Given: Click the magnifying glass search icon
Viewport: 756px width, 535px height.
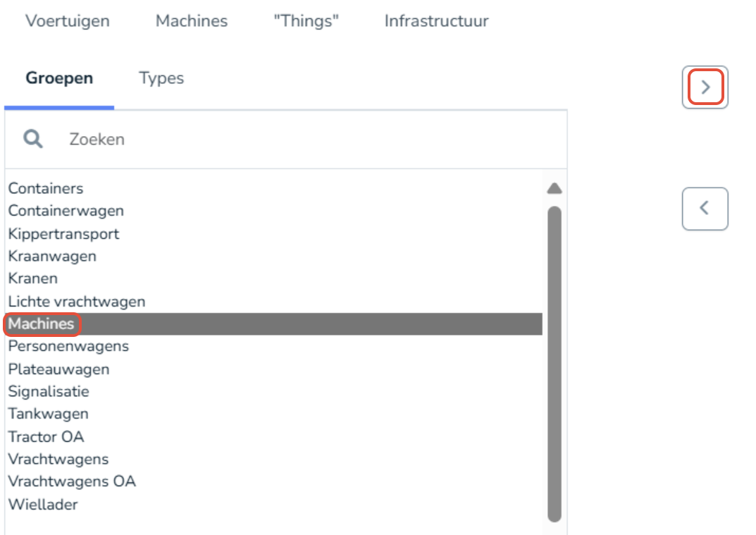Looking at the screenshot, I should [33, 139].
